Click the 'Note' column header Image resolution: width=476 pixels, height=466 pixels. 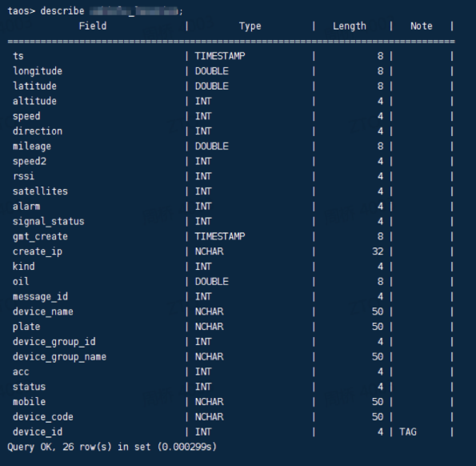coord(422,26)
